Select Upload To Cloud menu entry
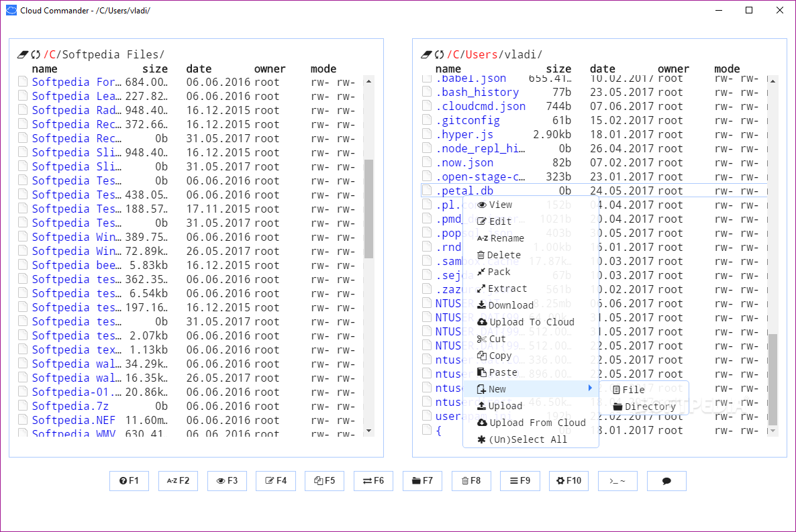This screenshot has width=796, height=532. [x=531, y=322]
